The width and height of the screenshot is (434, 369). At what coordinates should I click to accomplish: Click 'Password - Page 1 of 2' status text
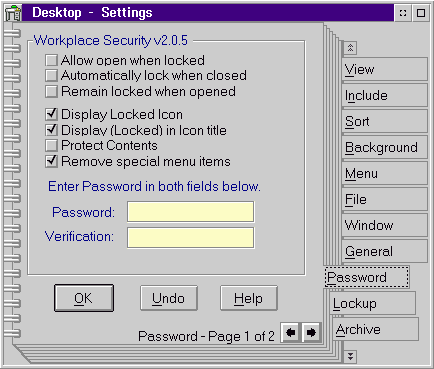206,336
